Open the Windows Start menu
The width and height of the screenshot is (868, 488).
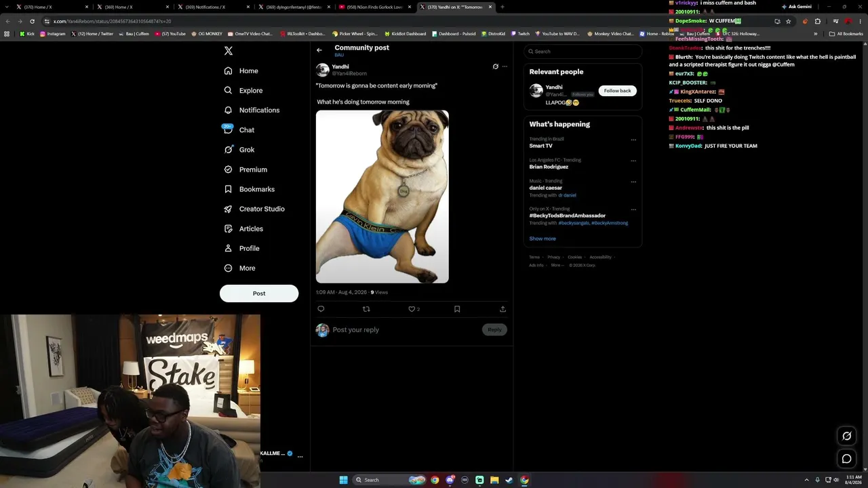coord(344,480)
